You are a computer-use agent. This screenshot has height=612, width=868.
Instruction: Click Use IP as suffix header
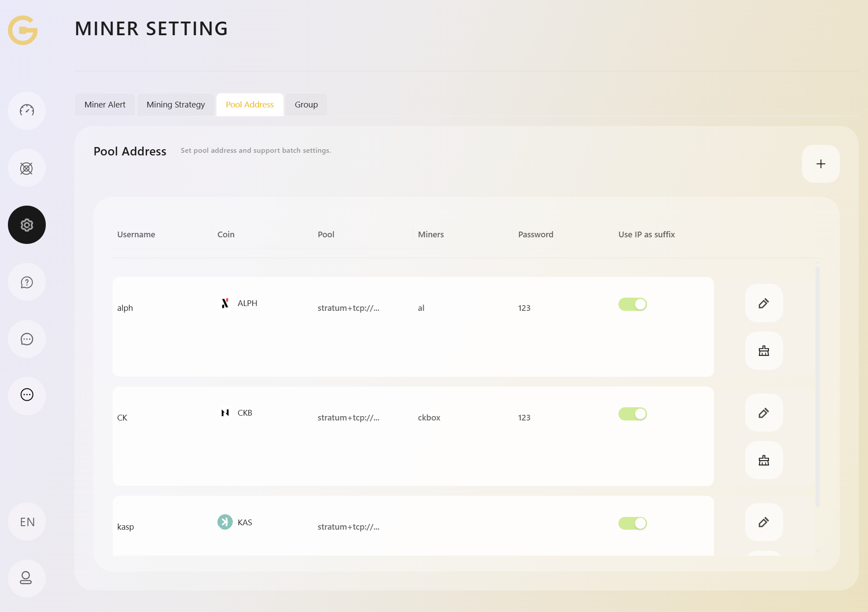[x=647, y=234]
